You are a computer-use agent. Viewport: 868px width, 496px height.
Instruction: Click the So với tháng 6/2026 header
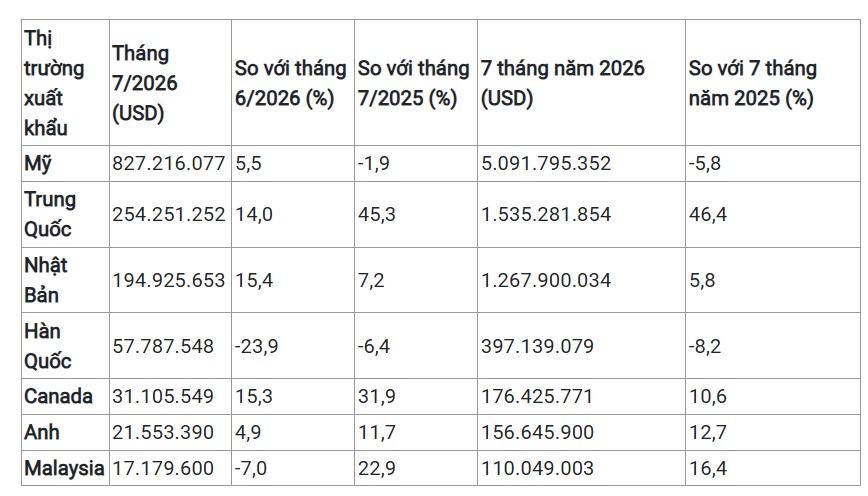click(290, 83)
